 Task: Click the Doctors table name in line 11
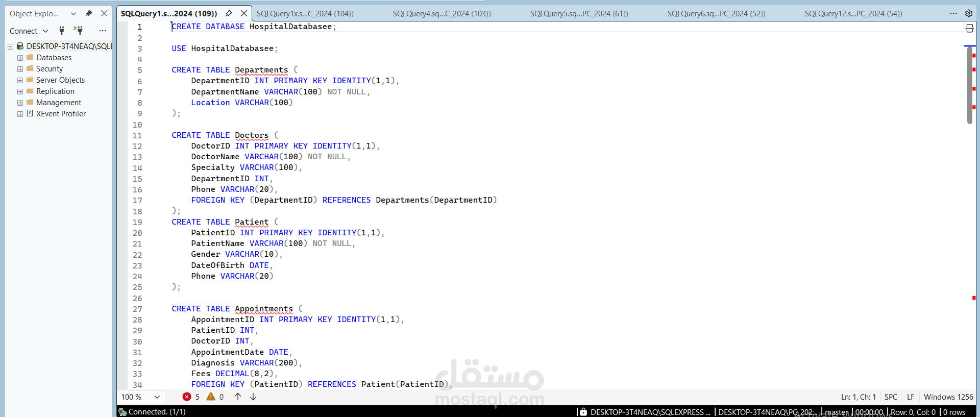[x=252, y=135]
